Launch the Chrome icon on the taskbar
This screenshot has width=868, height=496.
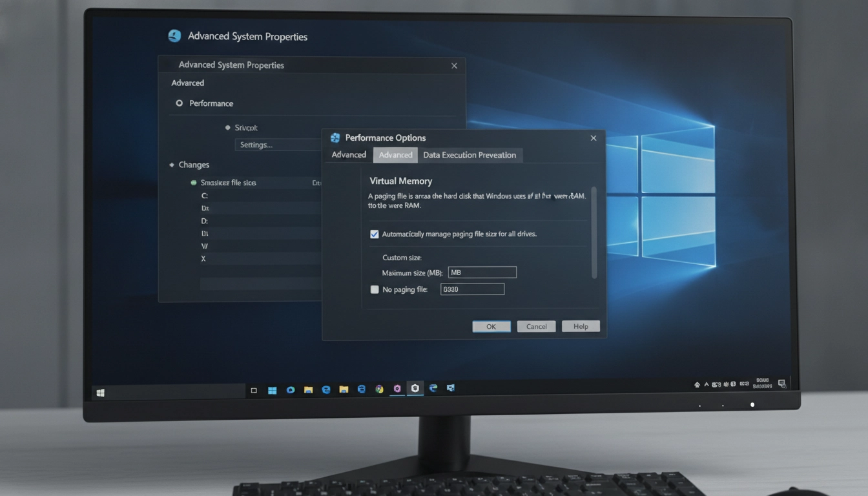click(x=379, y=389)
